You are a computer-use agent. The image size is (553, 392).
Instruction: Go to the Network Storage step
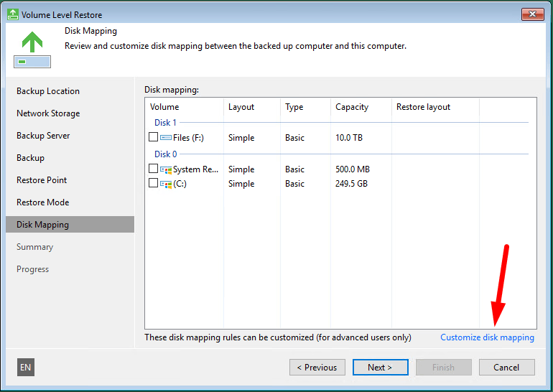tap(48, 113)
